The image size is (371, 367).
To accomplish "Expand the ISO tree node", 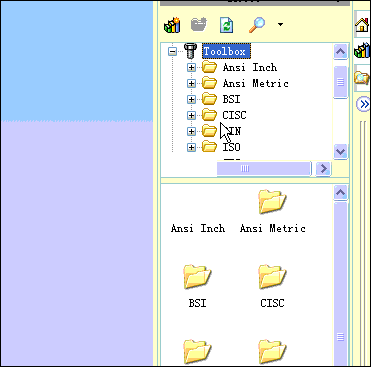I will tap(191, 147).
